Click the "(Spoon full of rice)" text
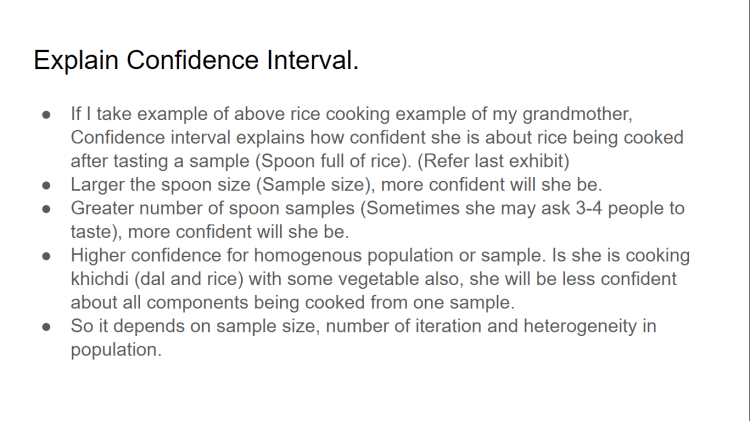The width and height of the screenshot is (750, 421). click(319, 160)
